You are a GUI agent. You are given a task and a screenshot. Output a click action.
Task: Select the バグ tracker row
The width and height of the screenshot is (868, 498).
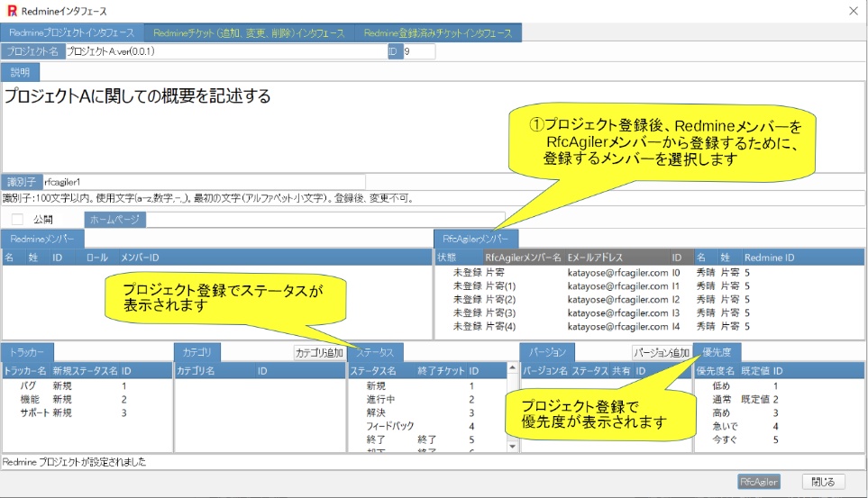tap(87, 385)
